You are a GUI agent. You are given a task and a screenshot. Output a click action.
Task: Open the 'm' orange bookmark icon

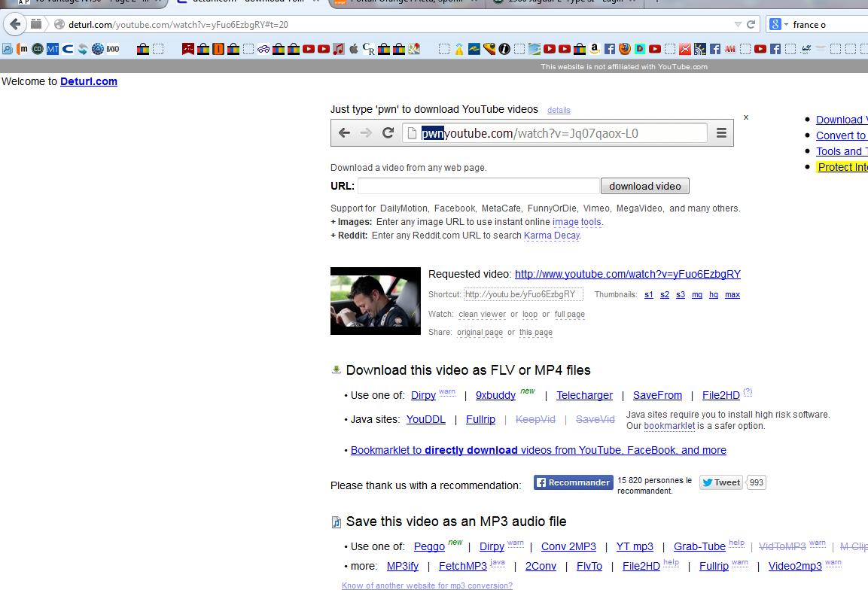[x=22, y=49]
